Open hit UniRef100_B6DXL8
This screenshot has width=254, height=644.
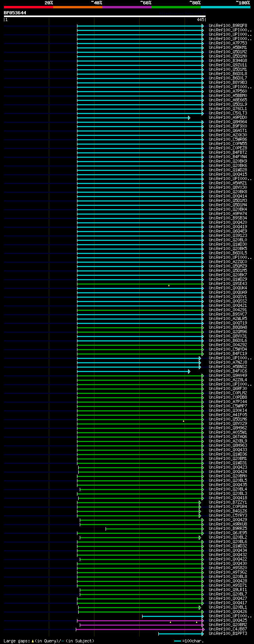[x=228, y=74]
